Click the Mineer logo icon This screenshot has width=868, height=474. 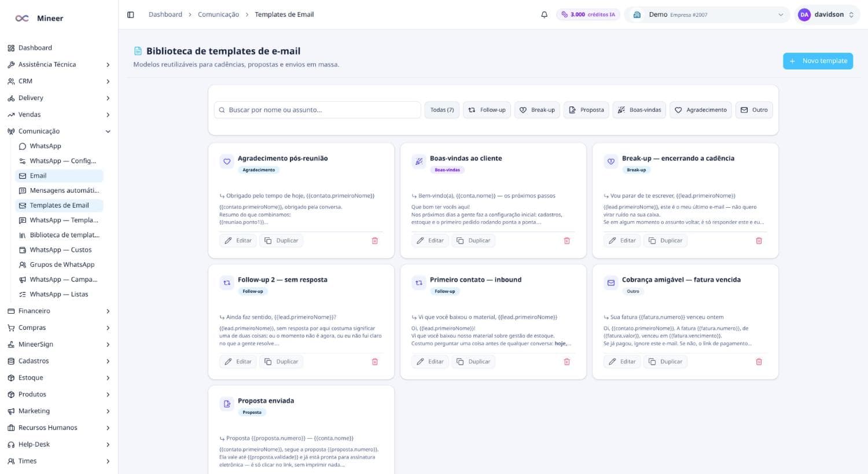pos(22,19)
